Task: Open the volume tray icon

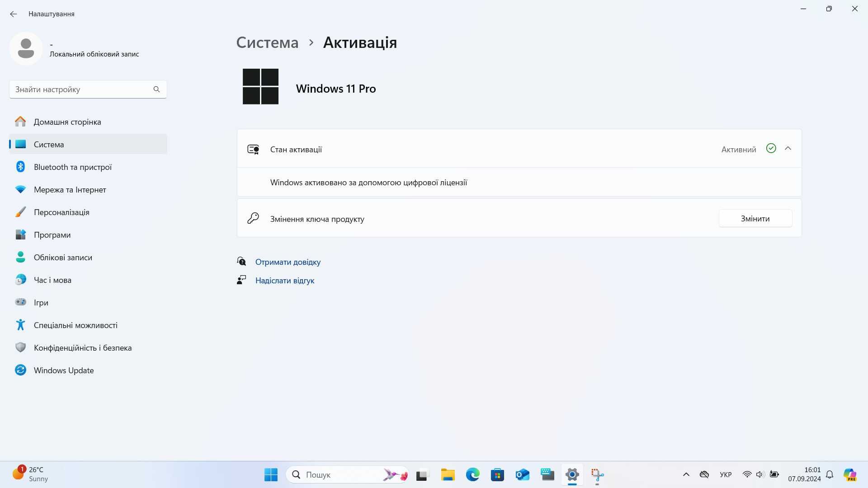Action: 760,474
